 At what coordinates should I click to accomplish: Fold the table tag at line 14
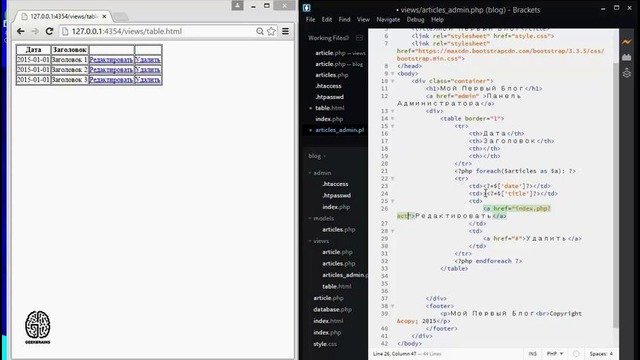[x=393, y=119]
